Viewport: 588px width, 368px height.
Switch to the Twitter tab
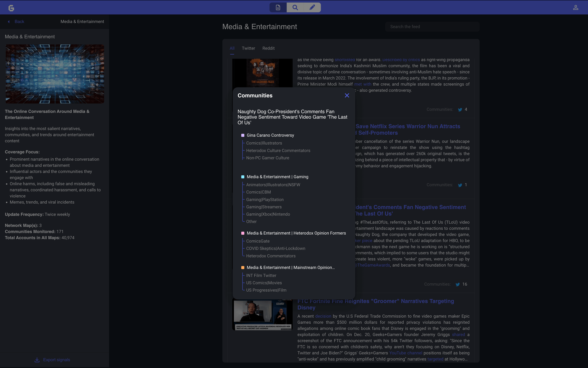click(x=248, y=48)
